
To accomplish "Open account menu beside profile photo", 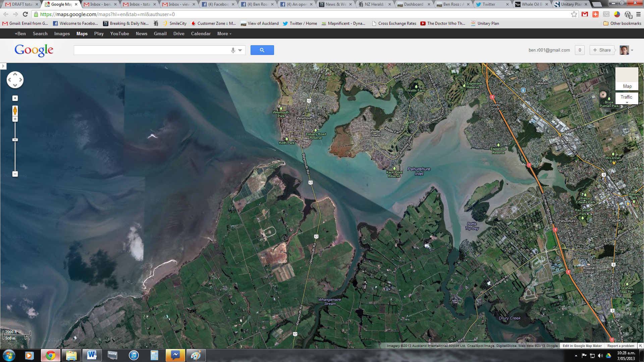I will pos(632,50).
